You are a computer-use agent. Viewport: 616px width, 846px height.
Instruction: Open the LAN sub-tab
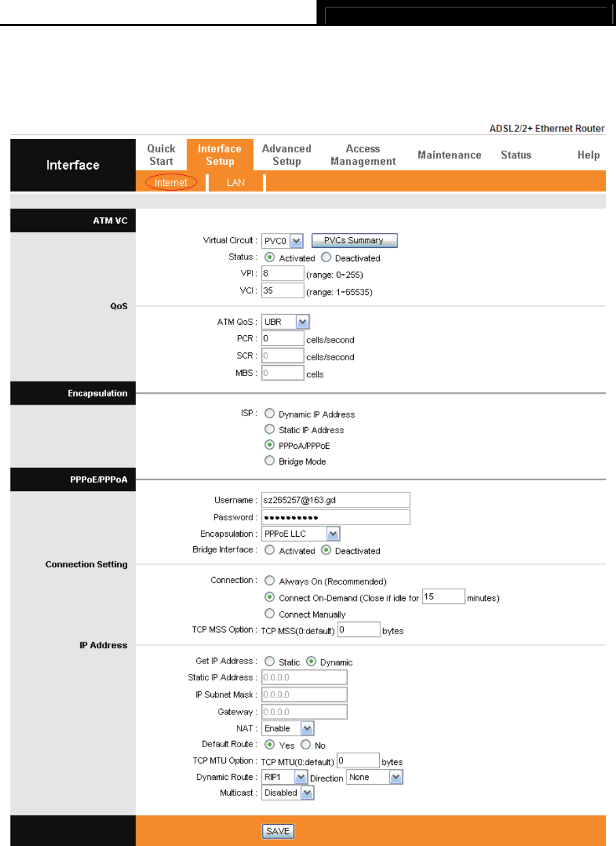(x=236, y=183)
